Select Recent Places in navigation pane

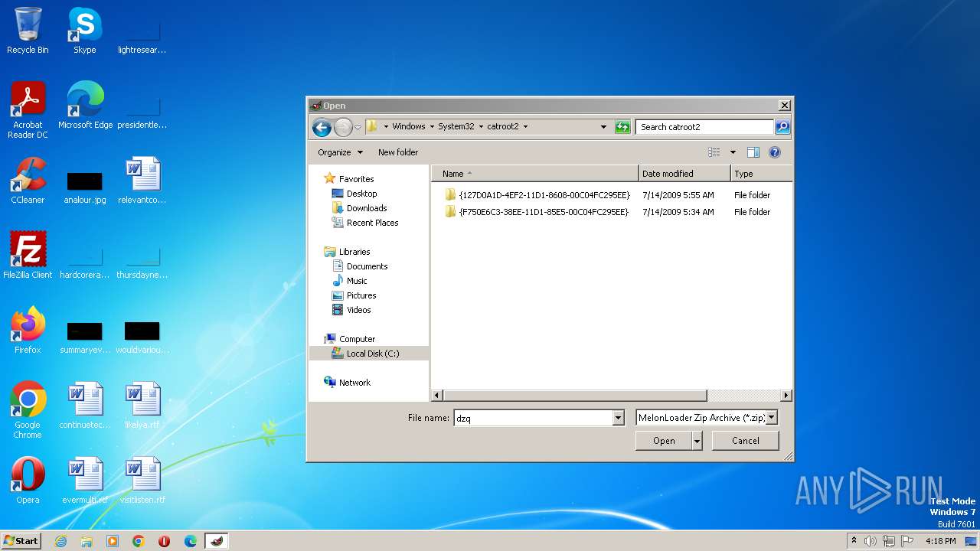tap(372, 223)
